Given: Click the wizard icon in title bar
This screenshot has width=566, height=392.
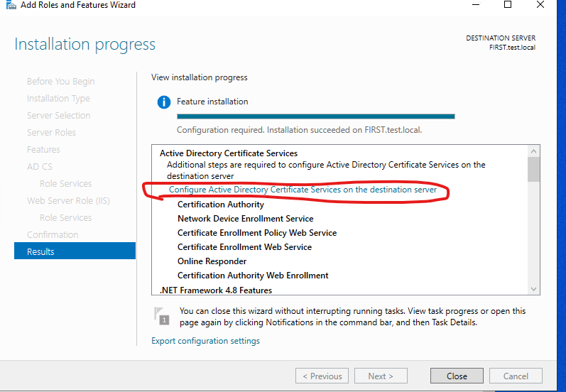Looking at the screenshot, I should point(11,5).
